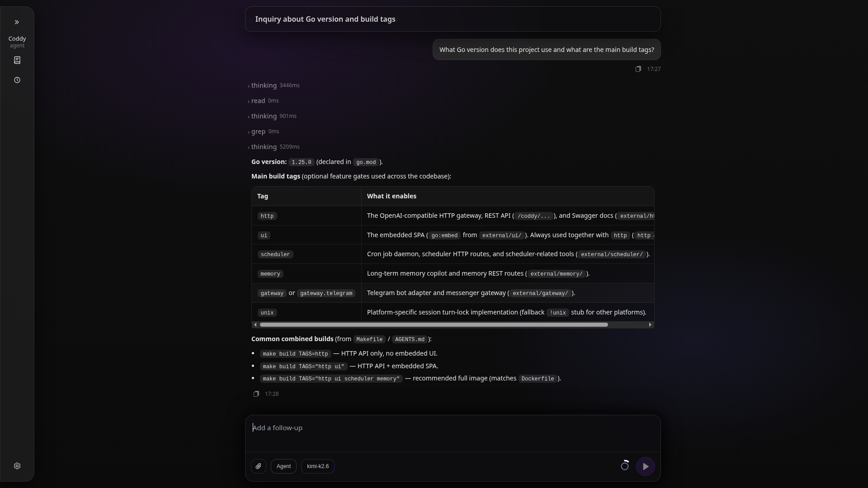Toggle the Agent mode selector

(x=283, y=466)
